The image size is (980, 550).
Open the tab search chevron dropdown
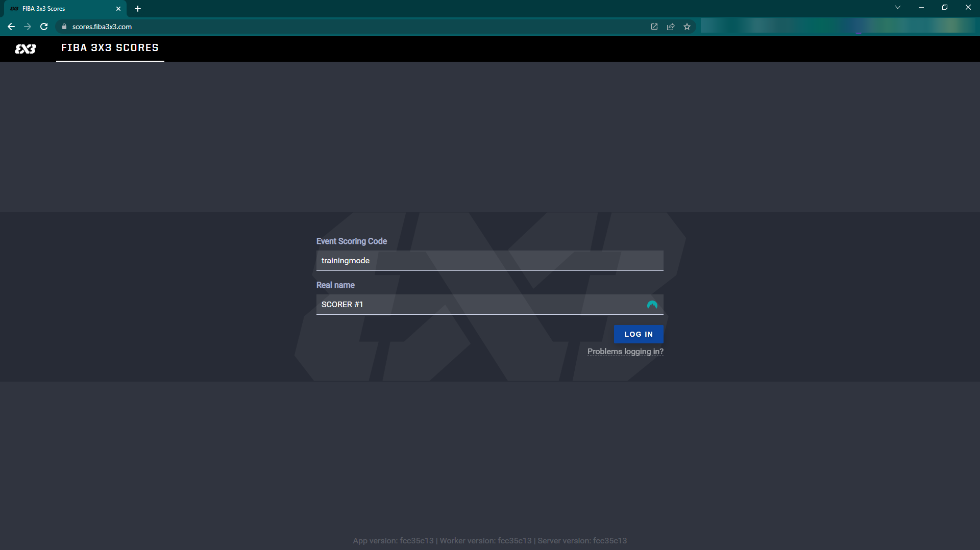click(x=898, y=7)
